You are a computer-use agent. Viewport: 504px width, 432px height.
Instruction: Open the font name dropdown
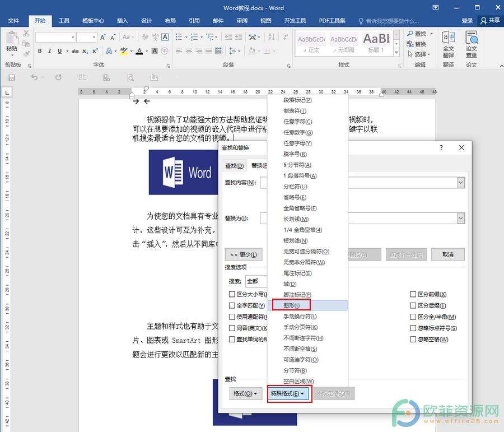[73, 38]
